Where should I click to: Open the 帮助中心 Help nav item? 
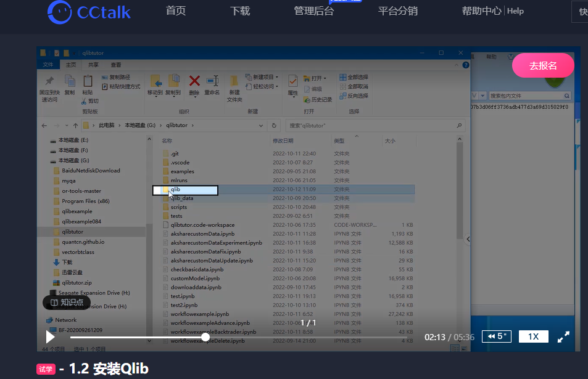(493, 11)
